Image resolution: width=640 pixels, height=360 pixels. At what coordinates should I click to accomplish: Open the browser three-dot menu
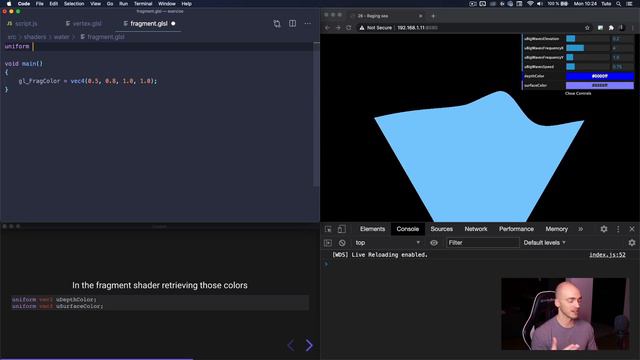tap(633, 28)
